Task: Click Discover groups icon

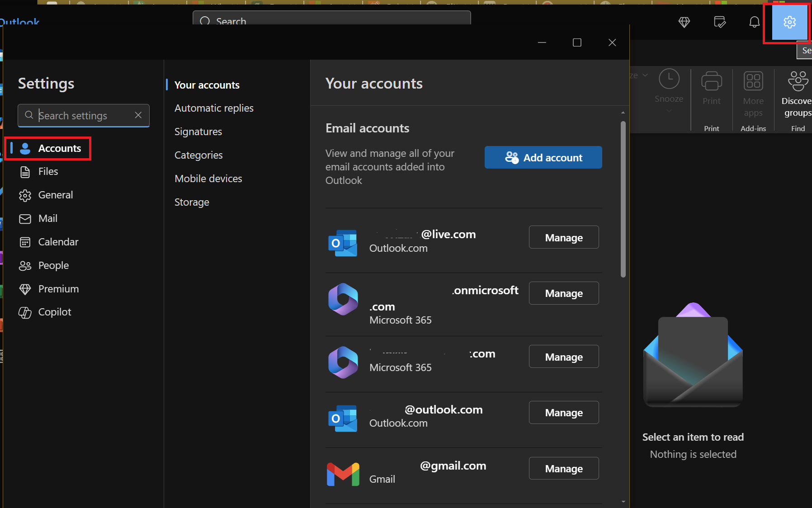Action: click(x=798, y=81)
